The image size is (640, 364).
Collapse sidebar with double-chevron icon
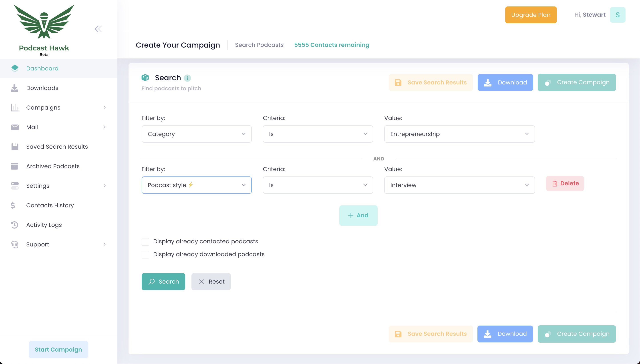click(x=98, y=29)
